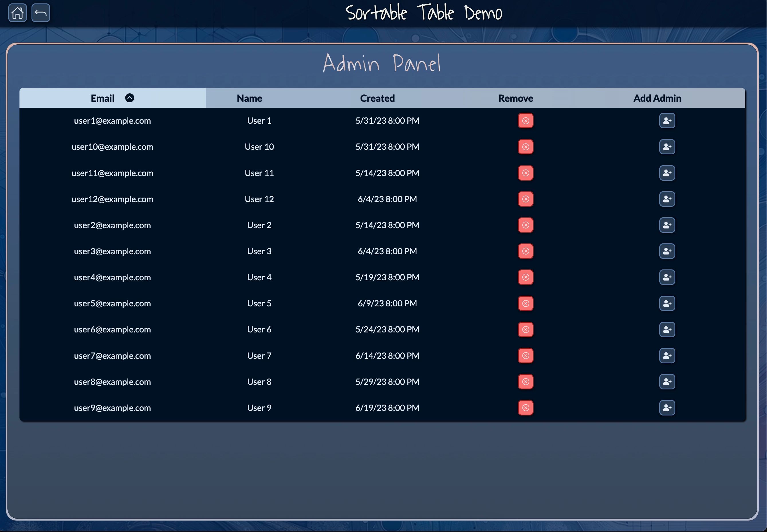Toggle Email sort direction chevron
Screen dimensions: 767x532
130,98
